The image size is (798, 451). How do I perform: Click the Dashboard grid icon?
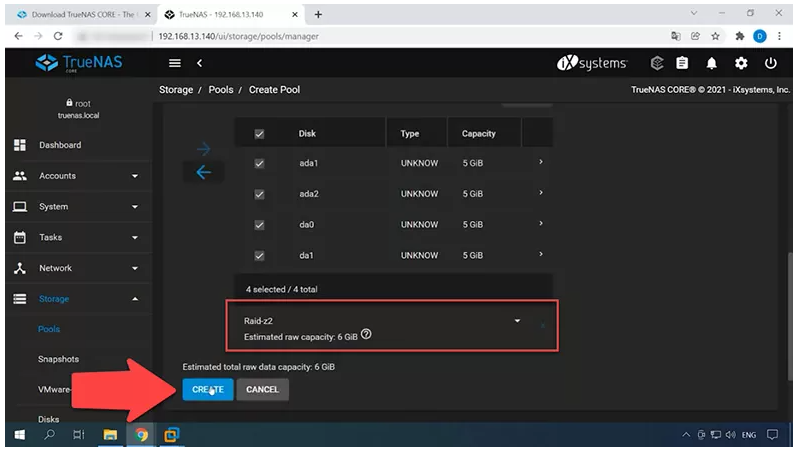click(20, 145)
